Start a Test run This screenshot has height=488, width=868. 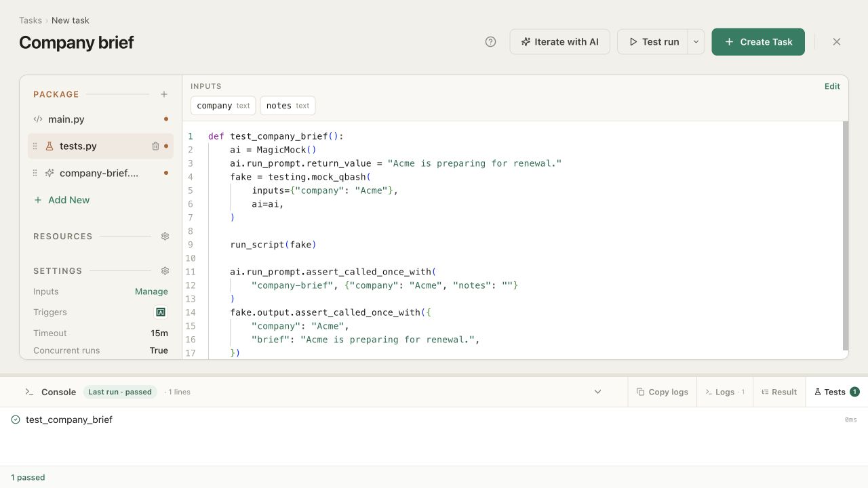[x=653, y=42]
